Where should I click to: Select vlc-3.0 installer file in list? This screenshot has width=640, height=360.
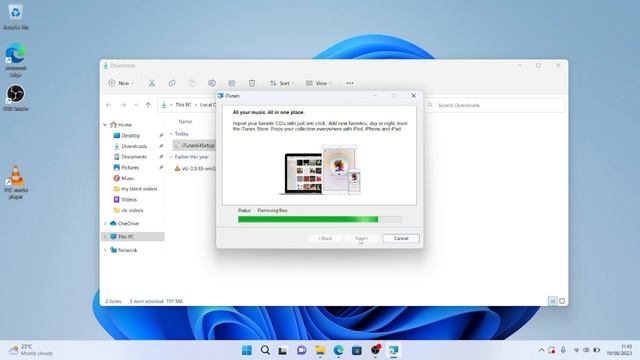pos(195,168)
